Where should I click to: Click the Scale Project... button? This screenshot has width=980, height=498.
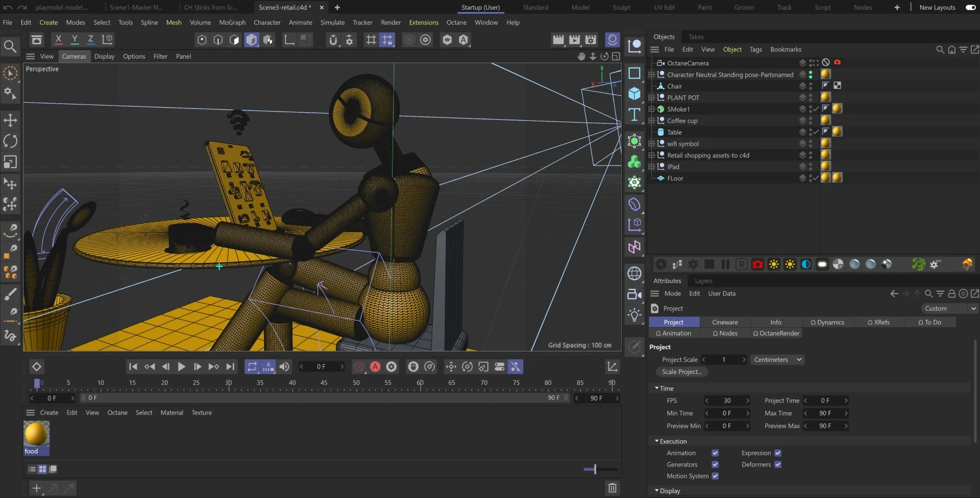pos(682,372)
